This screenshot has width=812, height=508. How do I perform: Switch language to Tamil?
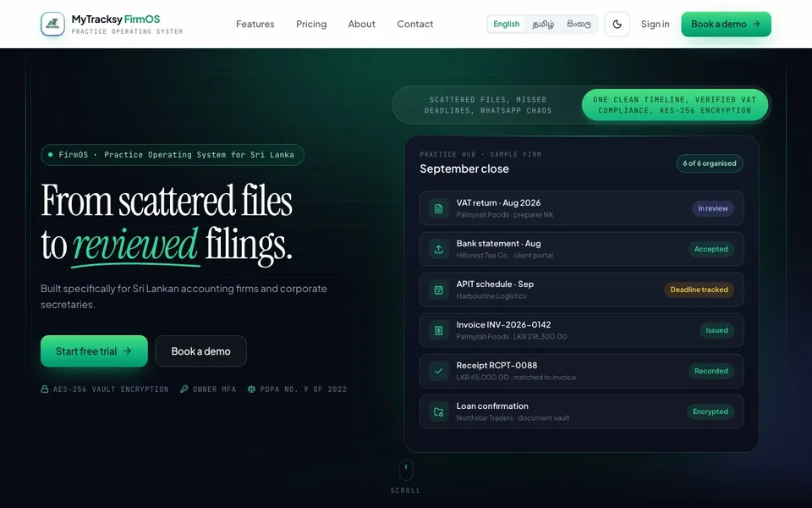[543, 24]
